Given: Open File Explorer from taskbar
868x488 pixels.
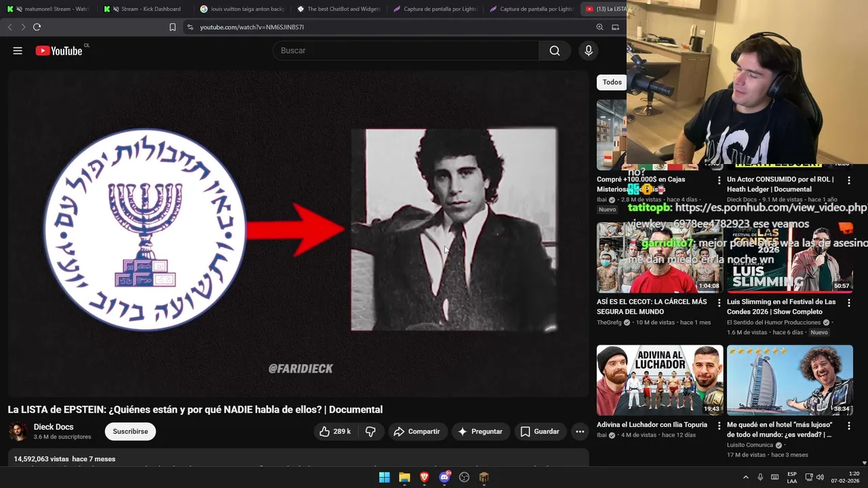Looking at the screenshot, I should click(404, 477).
